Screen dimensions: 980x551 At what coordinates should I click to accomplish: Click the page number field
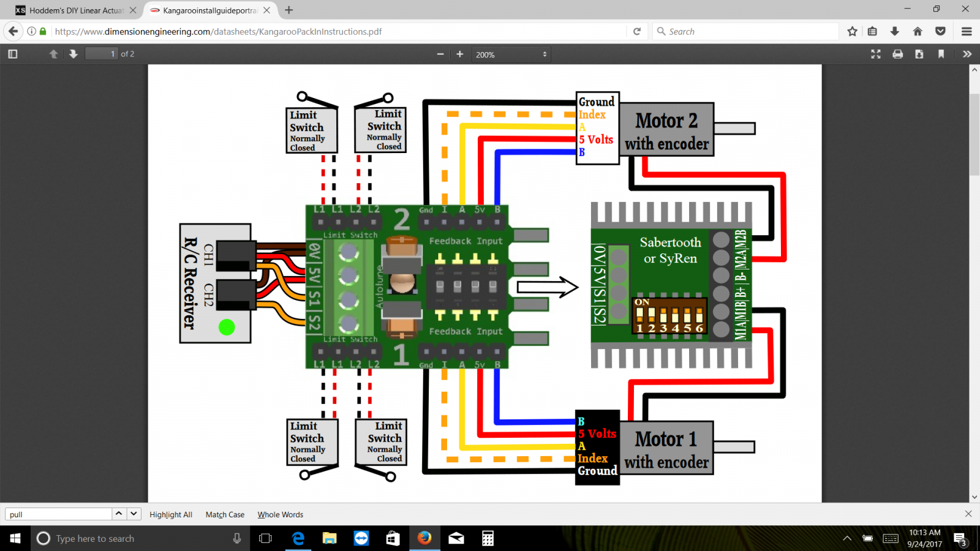101,54
